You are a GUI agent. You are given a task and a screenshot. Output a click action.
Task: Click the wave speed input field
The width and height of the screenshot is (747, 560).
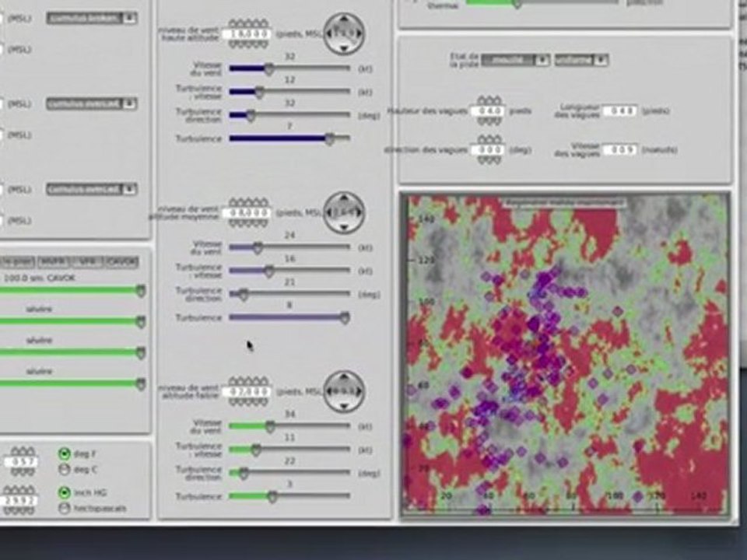[x=620, y=150]
